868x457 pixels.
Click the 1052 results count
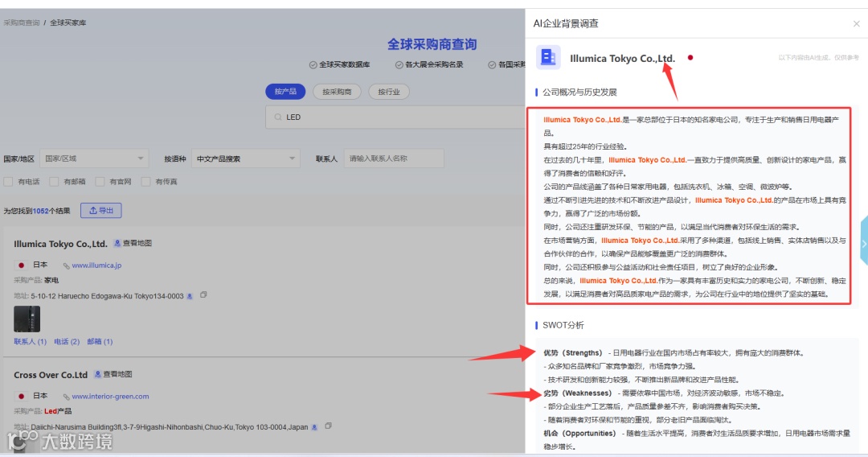pyautogui.click(x=40, y=211)
